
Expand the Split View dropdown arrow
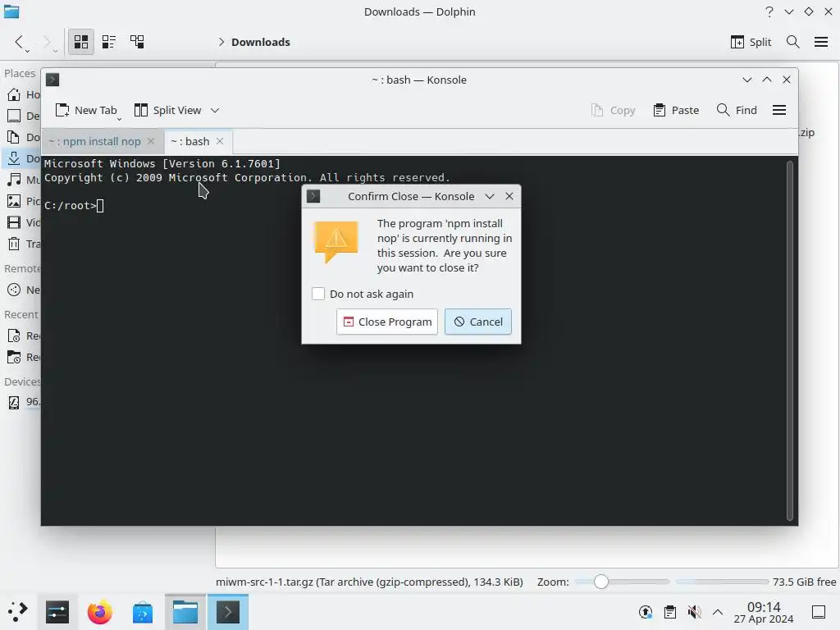tap(215, 111)
